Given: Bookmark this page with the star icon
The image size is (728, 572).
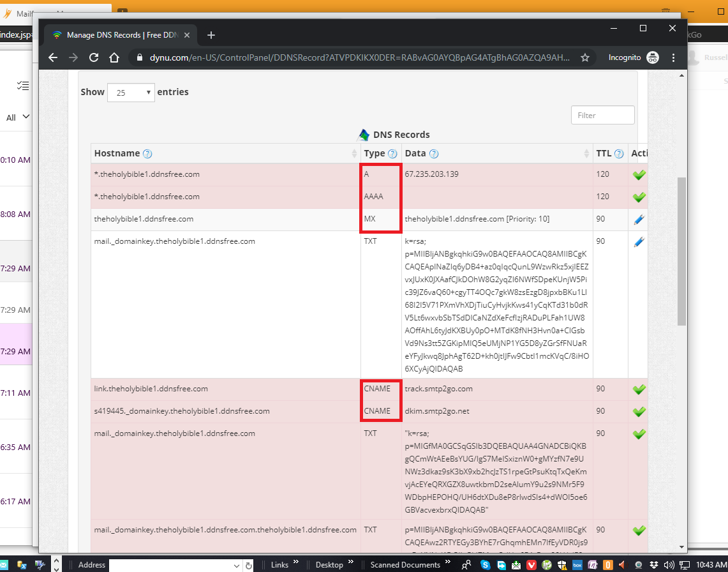Looking at the screenshot, I should click(584, 57).
